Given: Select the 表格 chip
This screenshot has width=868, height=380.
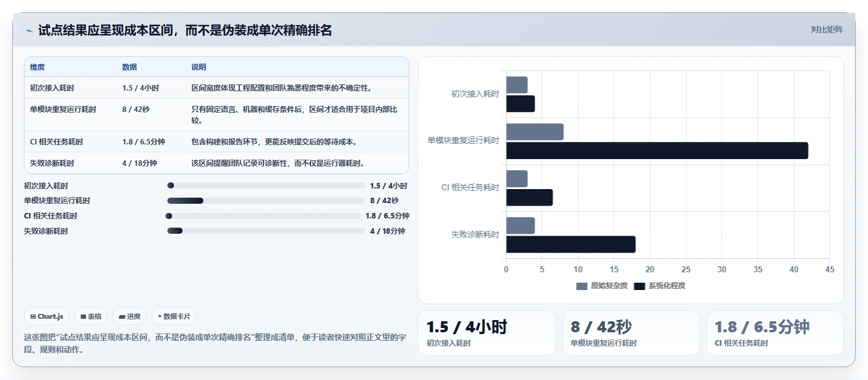Looking at the screenshot, I should 91,316.
